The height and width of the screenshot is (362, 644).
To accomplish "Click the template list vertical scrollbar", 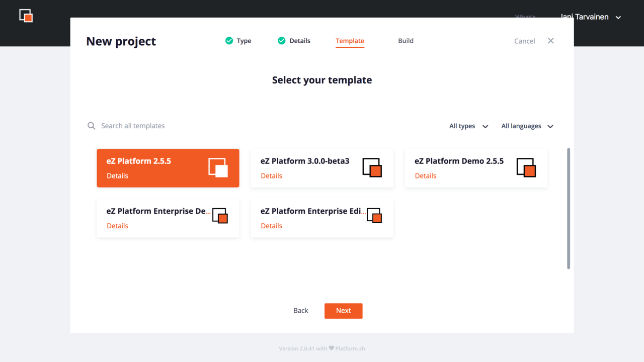I will click(569, 208).
